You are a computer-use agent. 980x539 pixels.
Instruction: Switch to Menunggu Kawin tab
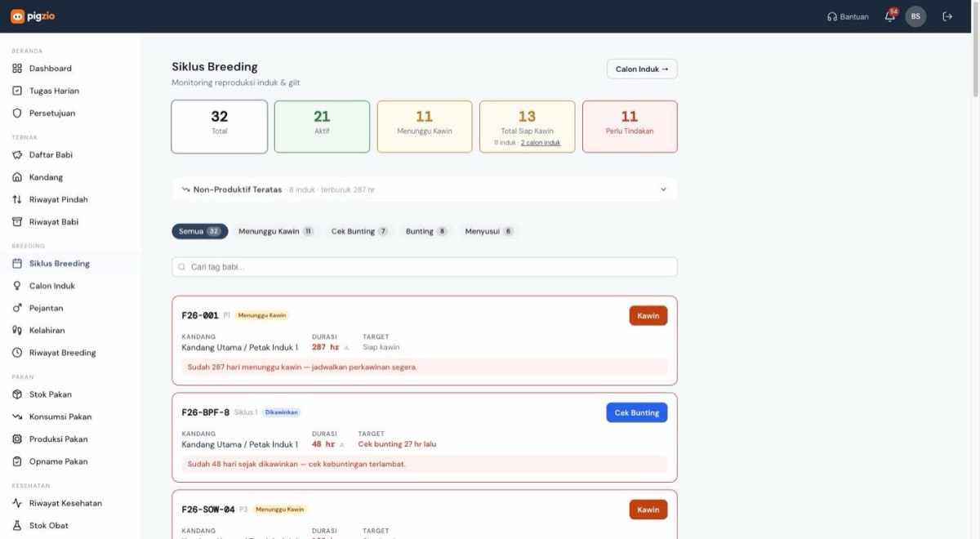(276, 231)
